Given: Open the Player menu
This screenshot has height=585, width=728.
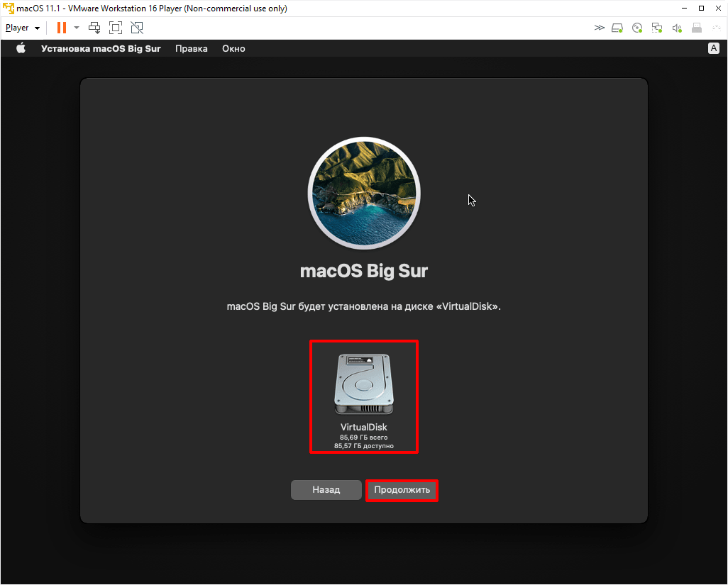Looking at the screenshot, I should (22, 28).
